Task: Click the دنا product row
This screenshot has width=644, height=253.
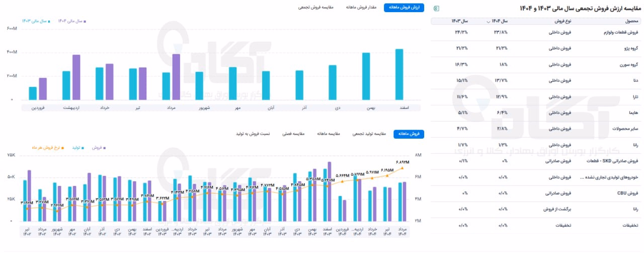Action: [536, 81]
